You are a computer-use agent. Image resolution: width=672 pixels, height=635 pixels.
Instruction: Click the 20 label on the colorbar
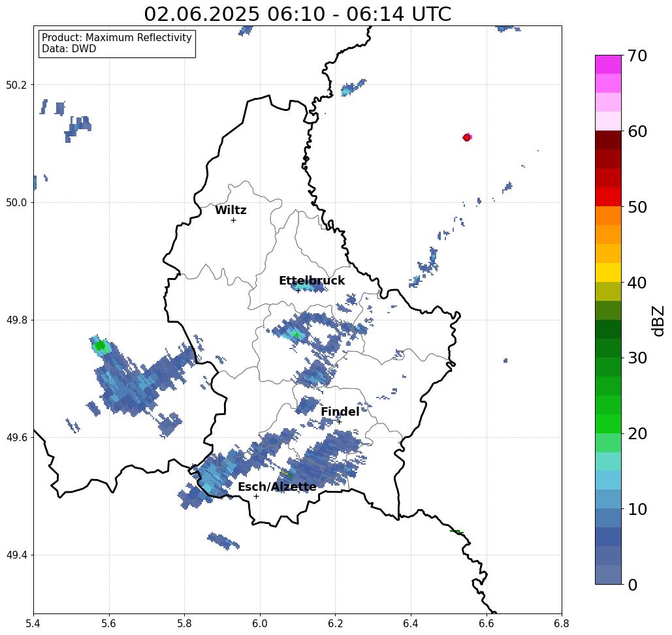click(x=637, y=434)
